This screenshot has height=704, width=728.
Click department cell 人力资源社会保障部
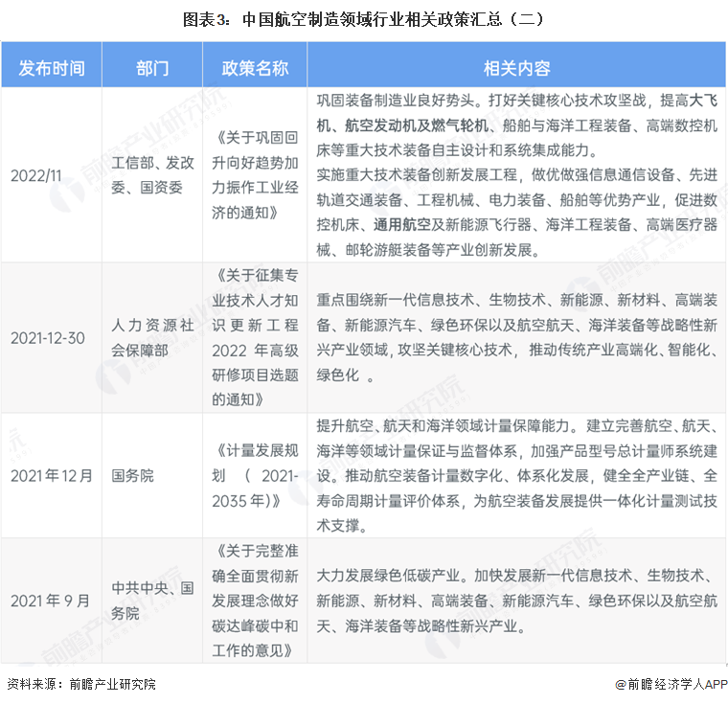pos(152,337)
